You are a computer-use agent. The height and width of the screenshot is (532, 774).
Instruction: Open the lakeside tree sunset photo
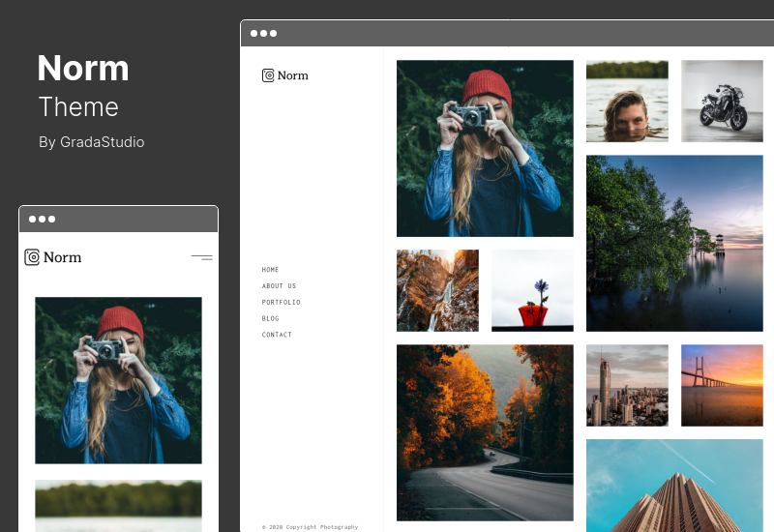point(674,244)
